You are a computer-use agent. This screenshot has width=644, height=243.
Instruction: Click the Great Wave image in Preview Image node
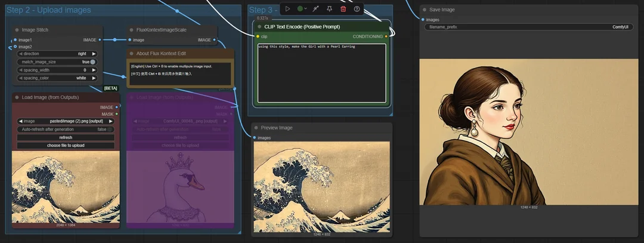click(321, 187)
